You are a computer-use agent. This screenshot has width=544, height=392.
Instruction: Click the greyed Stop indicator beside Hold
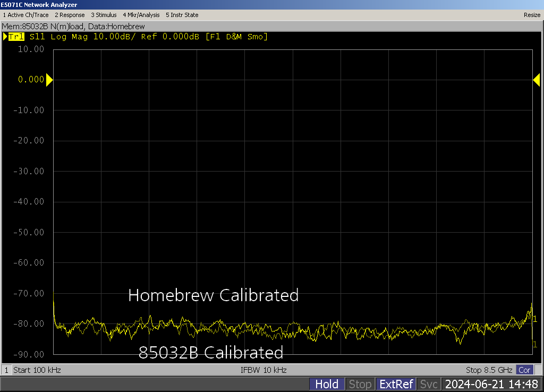tap(360, 384)
